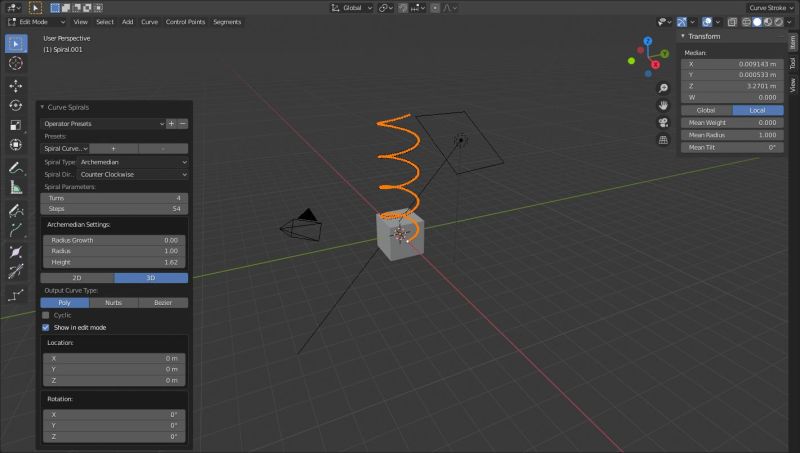Click the Turns value slider
The image size is (800, 453).
[x=114, y=198]
